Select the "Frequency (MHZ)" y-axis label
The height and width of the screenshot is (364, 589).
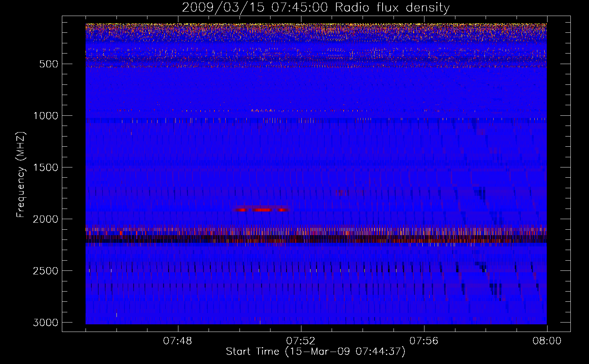20,175
